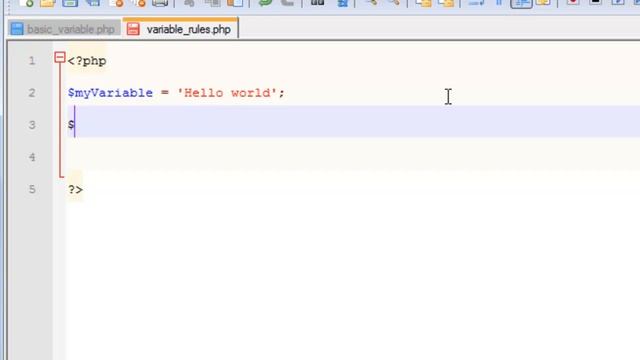The width and height of the screenshot is (640, 360).
Task: Click line number 4 in the margin
Action: 32,157
